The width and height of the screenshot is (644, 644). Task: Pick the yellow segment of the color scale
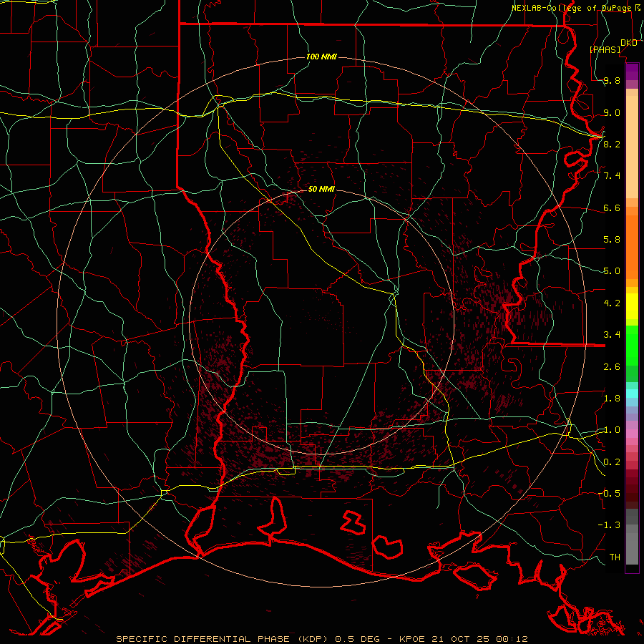[x=632, y=306]
